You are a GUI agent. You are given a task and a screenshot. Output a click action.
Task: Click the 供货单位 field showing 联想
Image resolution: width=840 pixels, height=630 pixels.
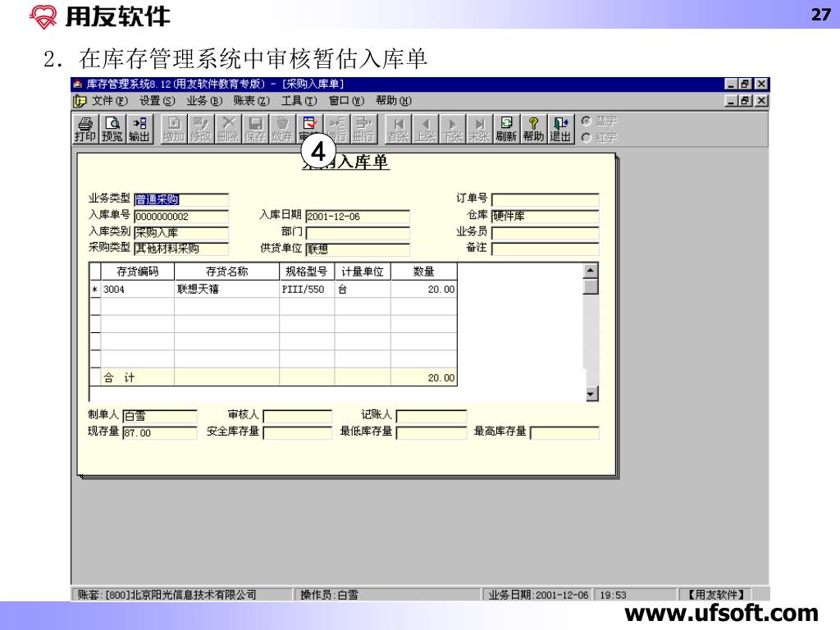[x=358, y=249]
